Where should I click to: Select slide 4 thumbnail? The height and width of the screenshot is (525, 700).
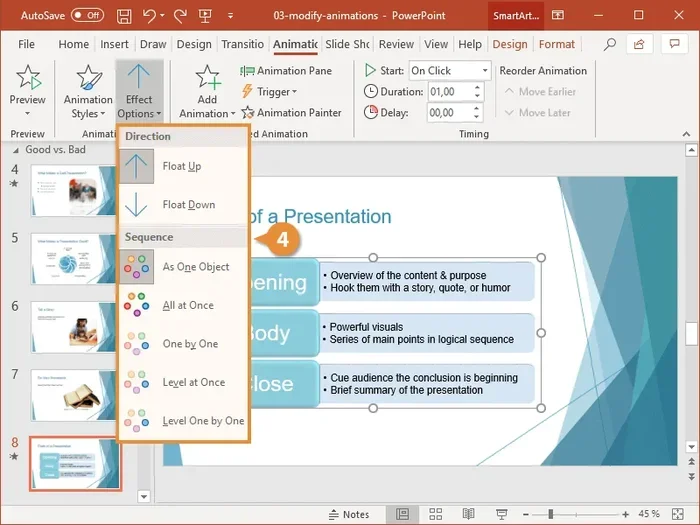pos(73,191)
